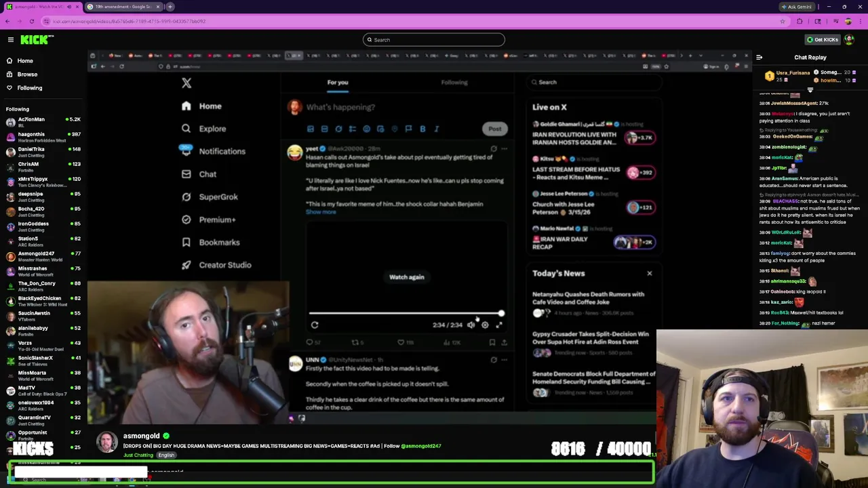The height and width of the screenshot is (488, 868).
Task: Open The_Don_Conry channel in Following list
Action: pos(42,286)
